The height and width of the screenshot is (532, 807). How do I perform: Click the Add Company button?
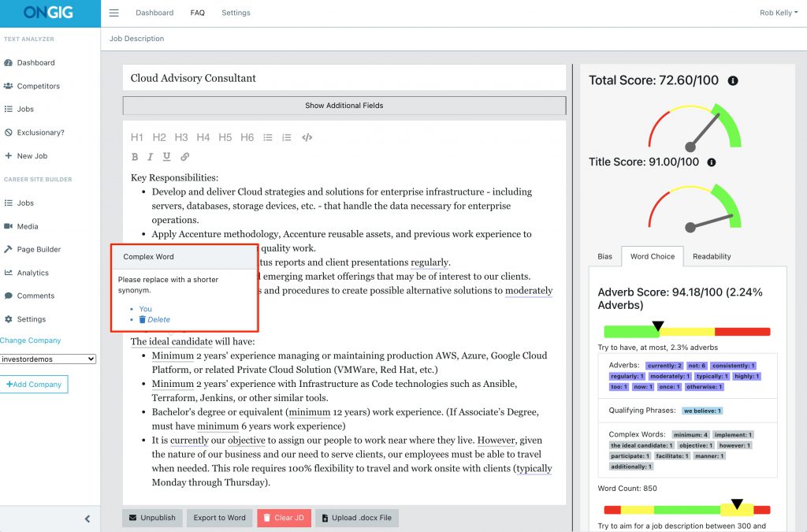click(x=34, y=385)
